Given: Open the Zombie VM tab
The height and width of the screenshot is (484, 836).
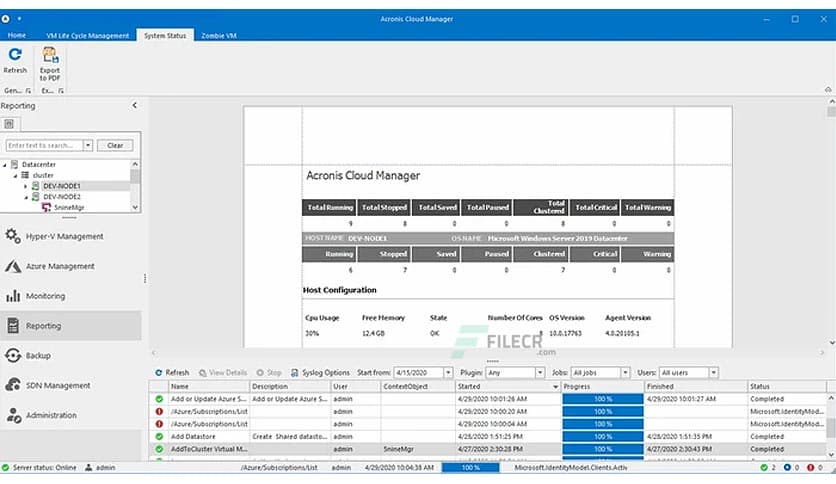Looking at the screenshot, I should point(219,36).
